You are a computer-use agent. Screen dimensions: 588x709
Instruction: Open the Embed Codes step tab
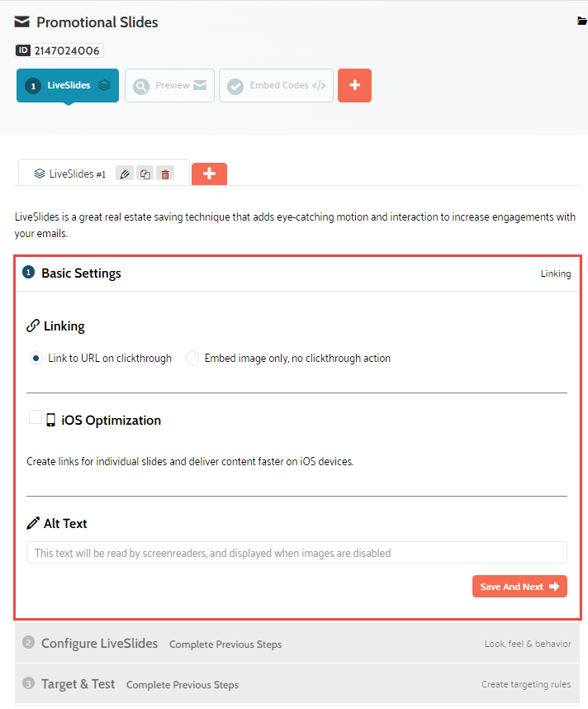(276, 85)
